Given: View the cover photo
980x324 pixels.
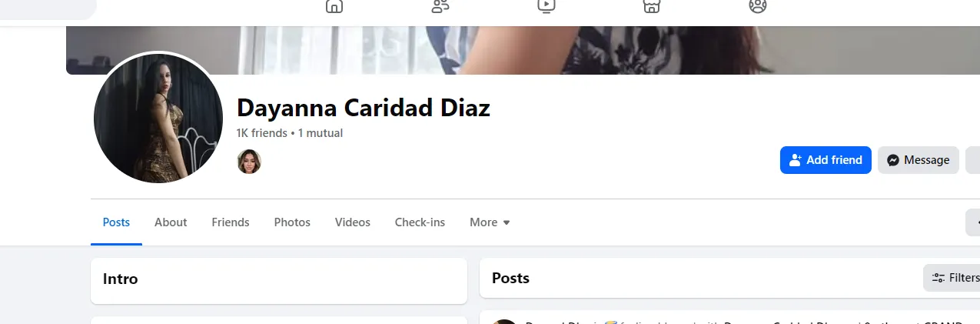Looking at the screenshot, I should pos(523,50).
